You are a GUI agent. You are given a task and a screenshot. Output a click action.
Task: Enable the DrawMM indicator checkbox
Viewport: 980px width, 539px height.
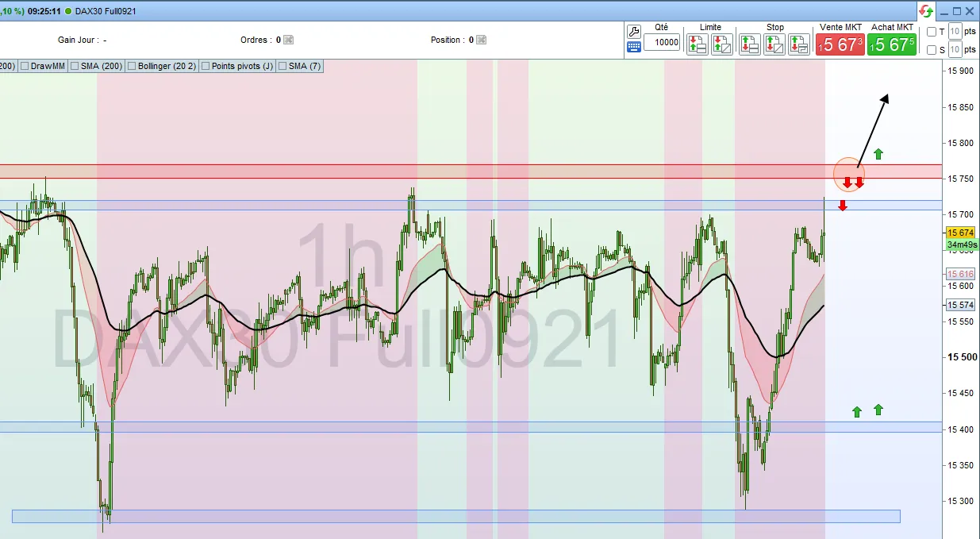(x=25, y=66)
